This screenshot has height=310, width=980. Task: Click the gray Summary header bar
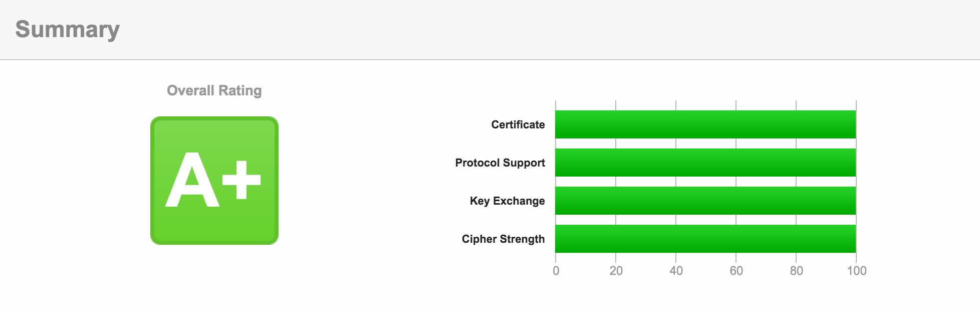[x=501, y=29]
